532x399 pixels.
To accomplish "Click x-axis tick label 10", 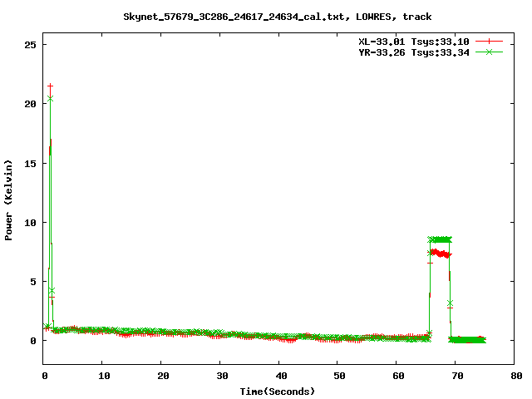I will 104,376.
